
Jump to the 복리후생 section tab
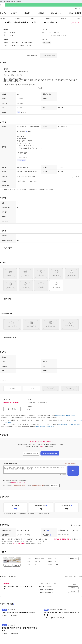coord(48,19)
